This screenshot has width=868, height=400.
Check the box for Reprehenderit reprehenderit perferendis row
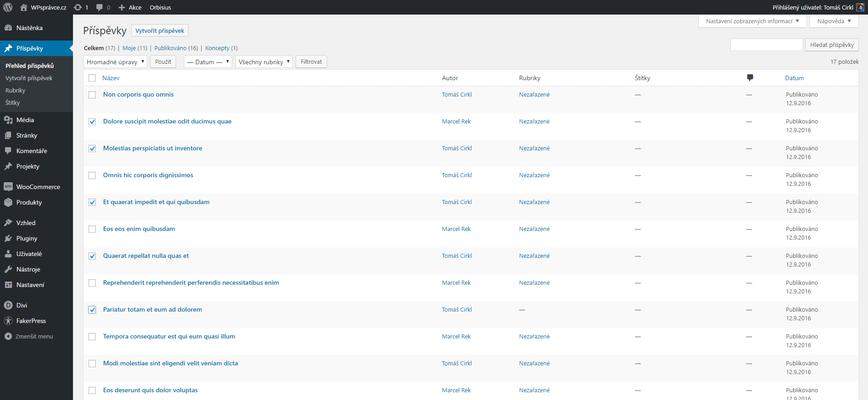pos(92,283)
